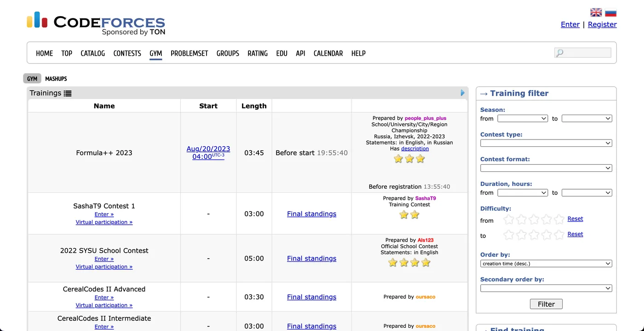This screenshot has width=644, height=331.
Task: Open the HELP menu item
Action: 358,53
